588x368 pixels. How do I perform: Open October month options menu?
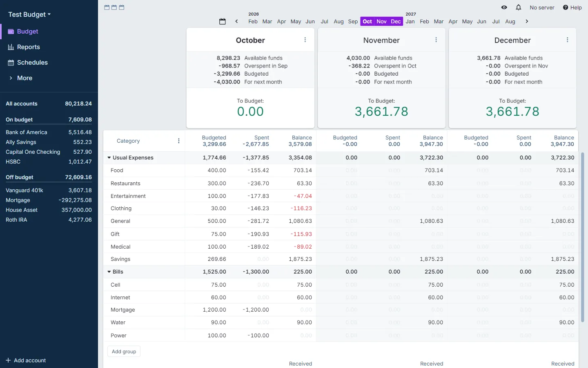(x=305, y=40)
